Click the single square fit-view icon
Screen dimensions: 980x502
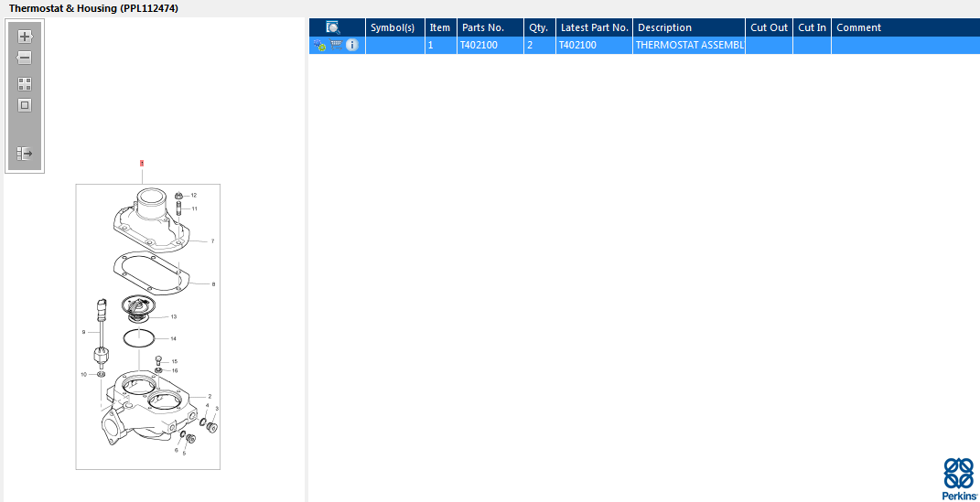[25, 105]
